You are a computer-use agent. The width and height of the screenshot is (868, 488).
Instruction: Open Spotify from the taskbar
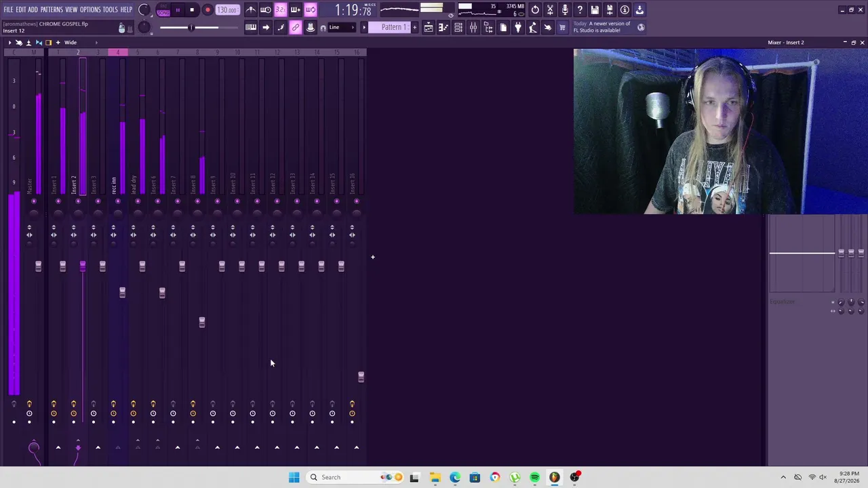coord(535,477)
